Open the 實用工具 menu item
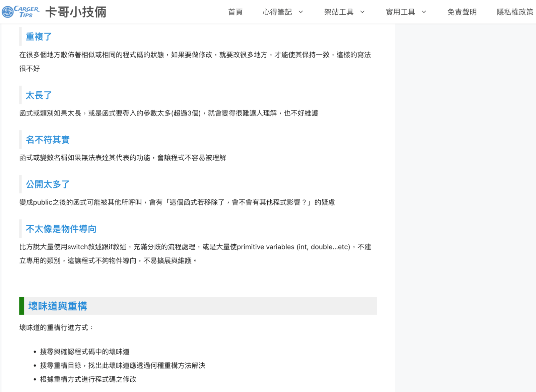Viewport: 536px width, 392px height. pos(400,12)
